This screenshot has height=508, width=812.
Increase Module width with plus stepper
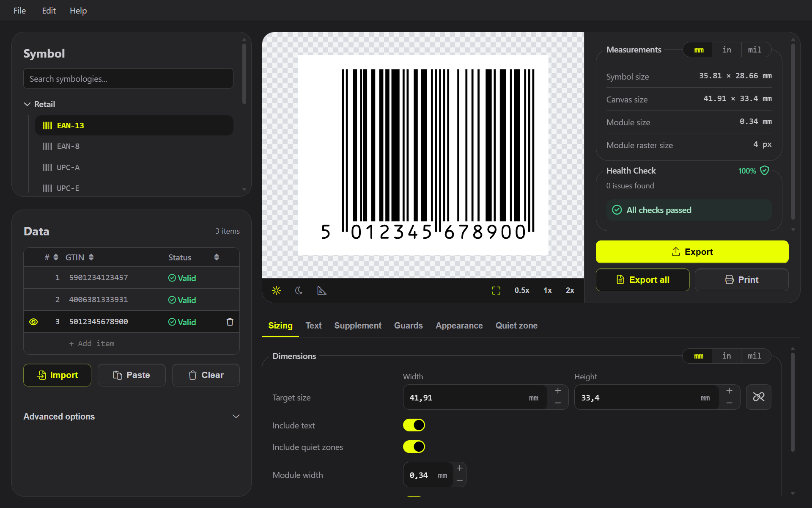click(460, 468)
